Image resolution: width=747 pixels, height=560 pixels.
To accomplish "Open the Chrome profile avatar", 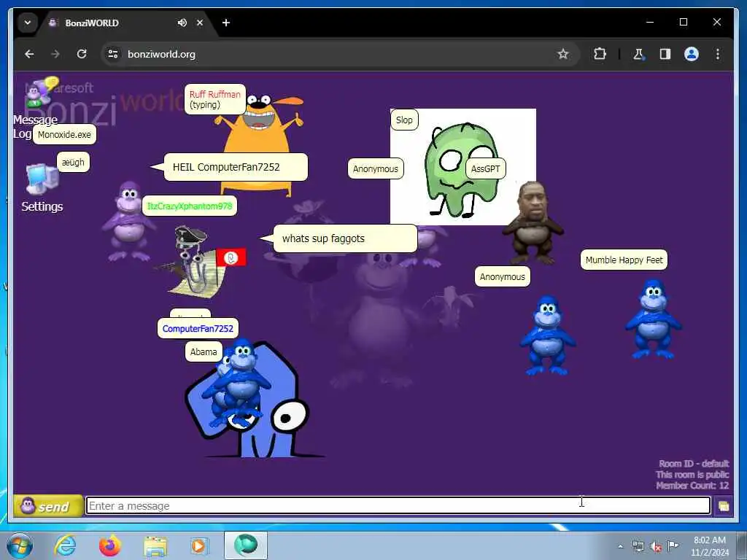I will pos(692,54).
